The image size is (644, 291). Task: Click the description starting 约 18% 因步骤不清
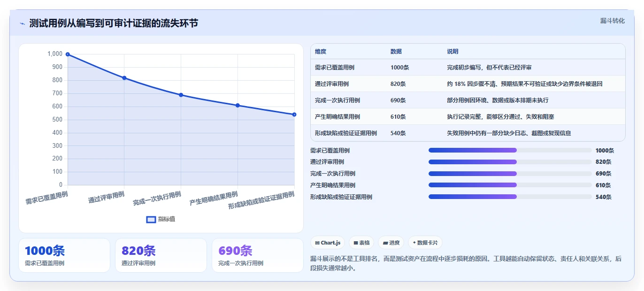[x=525, y=84]
